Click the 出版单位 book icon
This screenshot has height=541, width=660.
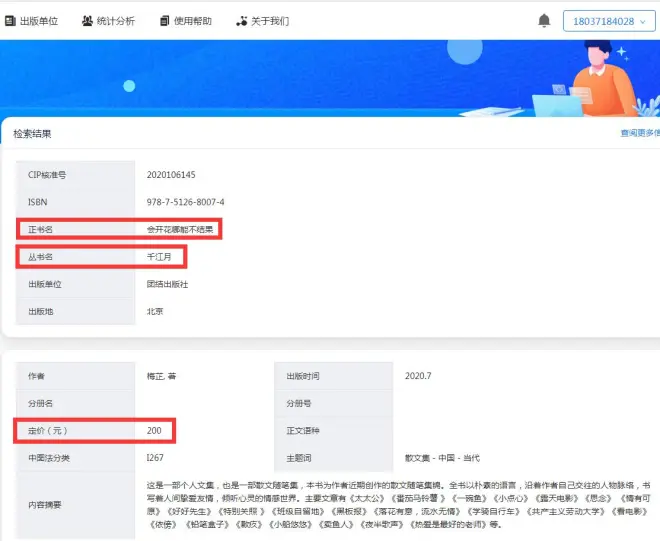tap(10, 20)
